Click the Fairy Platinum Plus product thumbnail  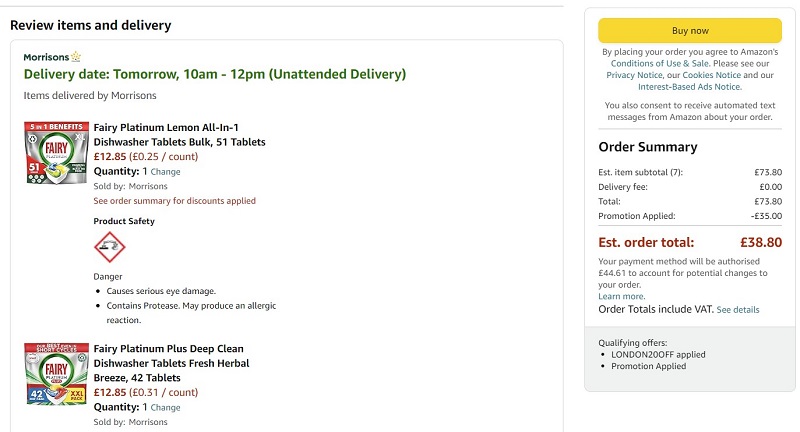click(57, 374)
